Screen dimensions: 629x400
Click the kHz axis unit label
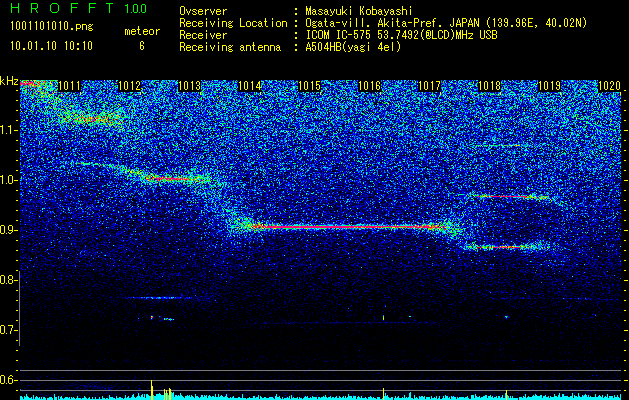click(9, 81)
